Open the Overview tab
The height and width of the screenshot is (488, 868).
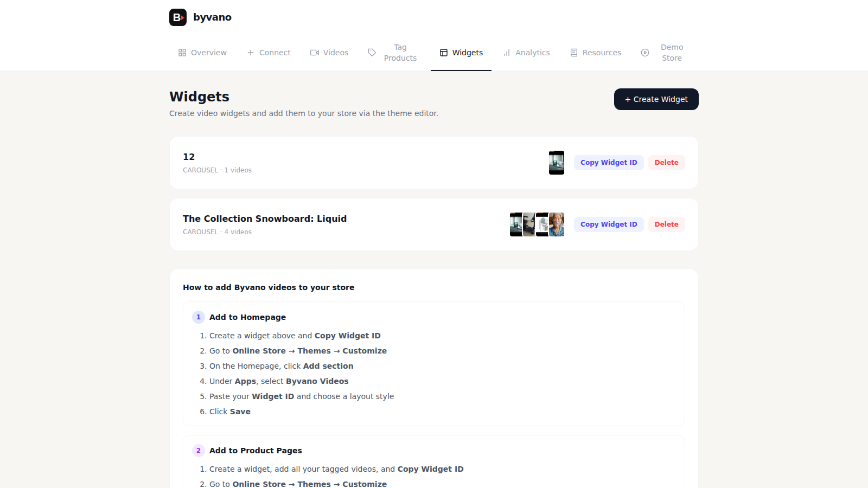(x=202, y=53)
